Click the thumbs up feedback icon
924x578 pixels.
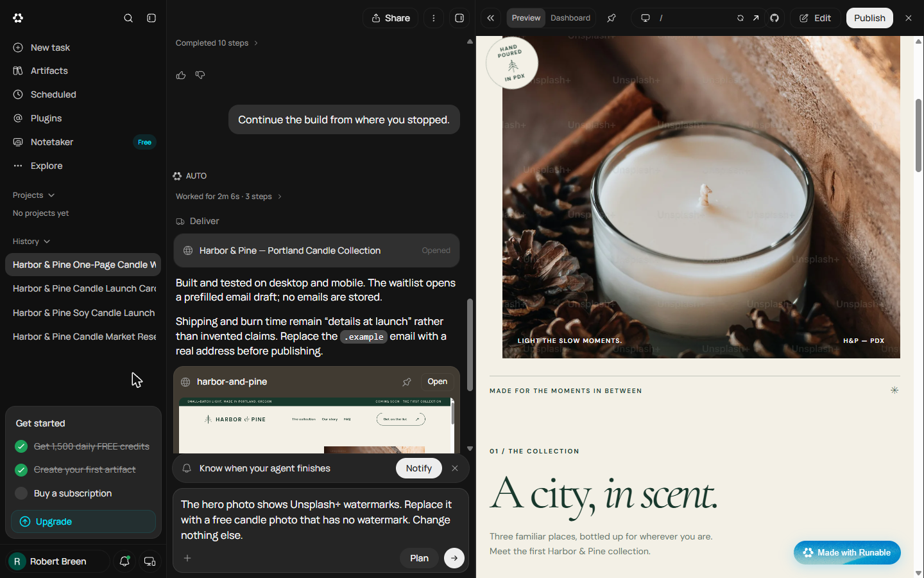point(181,75)
